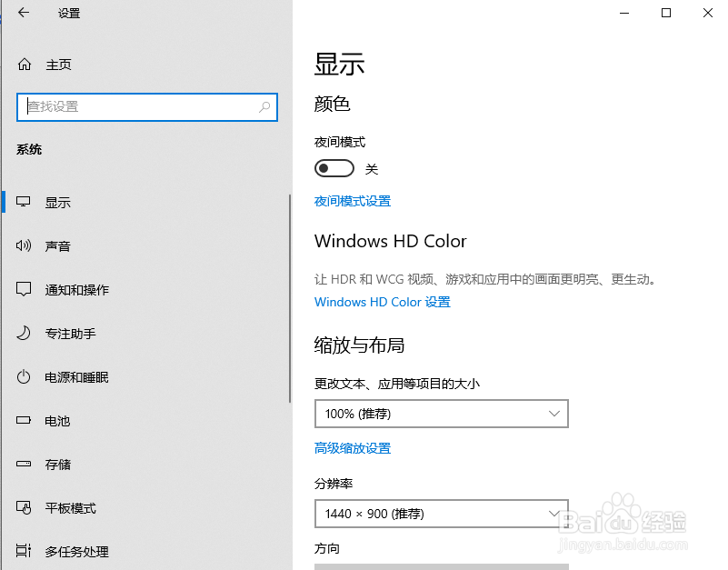Click the 分辨率 label
The width and height of the screenshot is (728, 570).
pos(334,484)
